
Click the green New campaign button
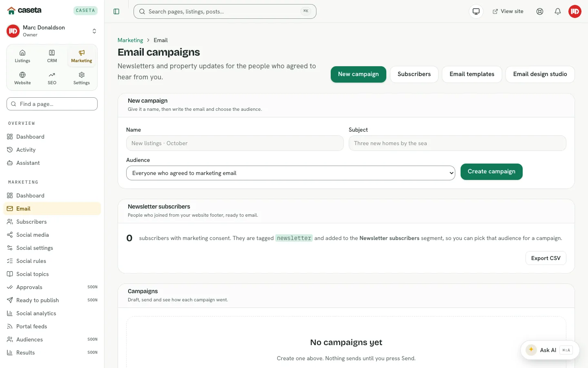click(x=359, y=74)
